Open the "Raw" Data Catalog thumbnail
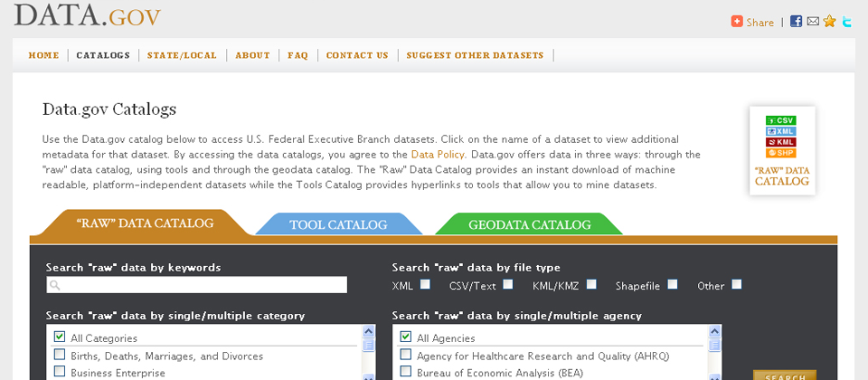Screen dimensions: 868x380 coord(782,151)
